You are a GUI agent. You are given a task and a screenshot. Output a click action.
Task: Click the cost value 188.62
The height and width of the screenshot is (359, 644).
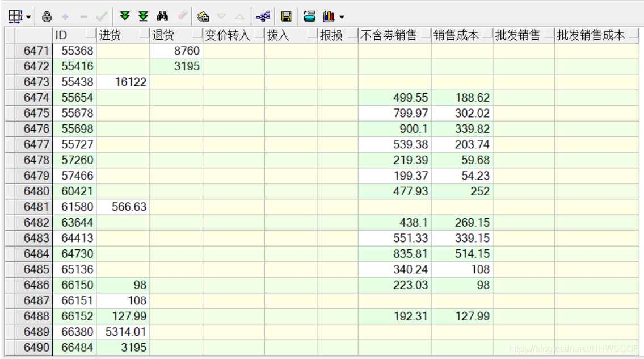click(x=462, y=98)
